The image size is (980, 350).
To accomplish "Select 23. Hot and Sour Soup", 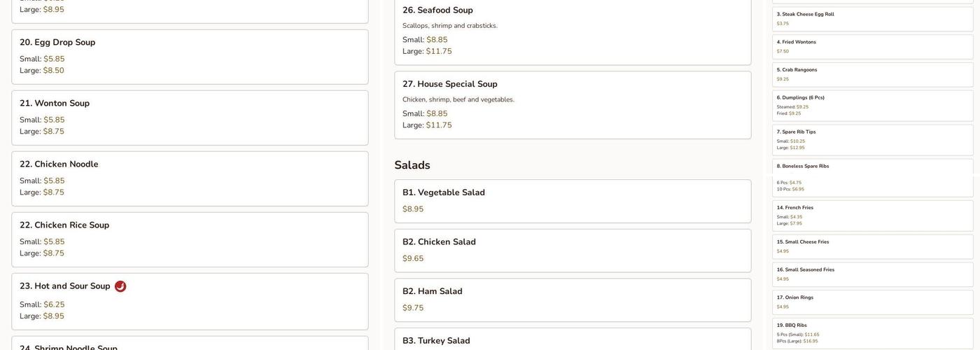I will (190, 301).
